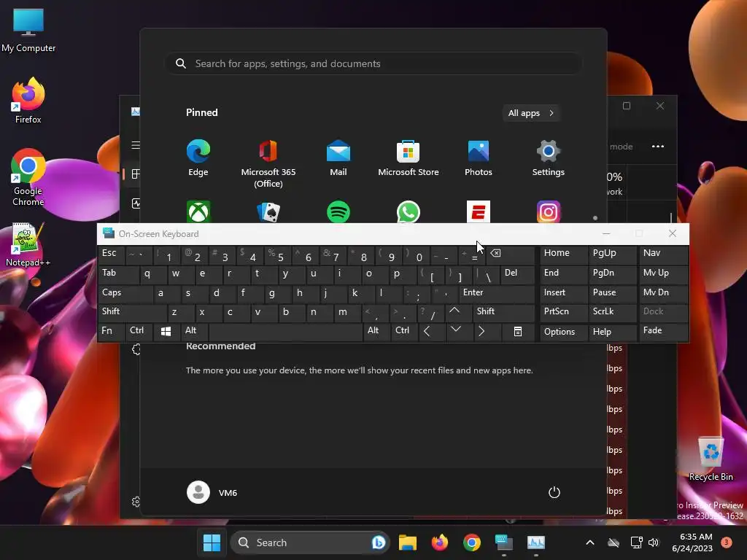The height and width of the screenshot is (560, 747).
Task: Click the taskbar Search box
Action: click(310, 542)
